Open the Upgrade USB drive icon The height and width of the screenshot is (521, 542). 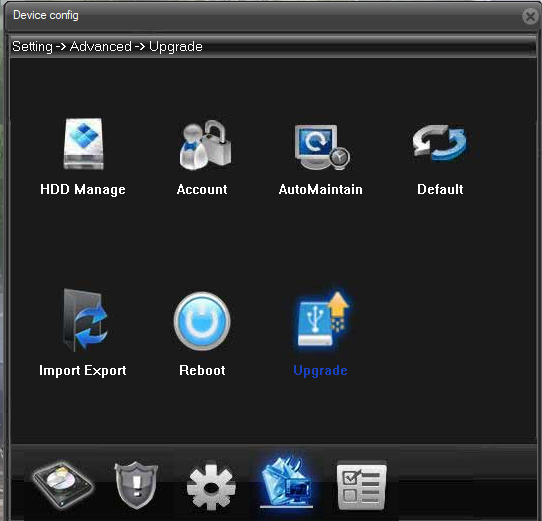point(323,319)
